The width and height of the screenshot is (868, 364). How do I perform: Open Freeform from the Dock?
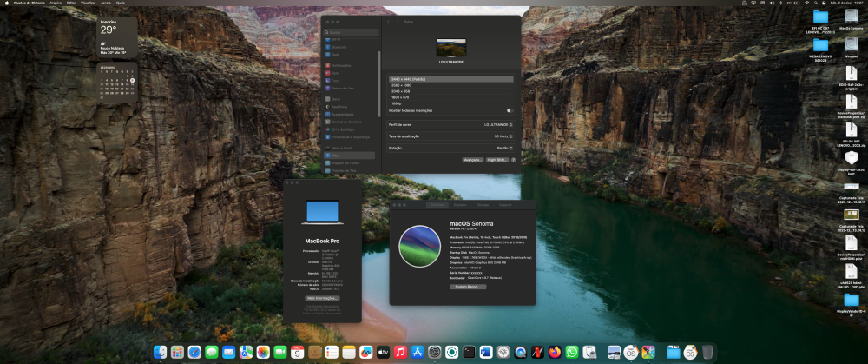tap(366, 352)
